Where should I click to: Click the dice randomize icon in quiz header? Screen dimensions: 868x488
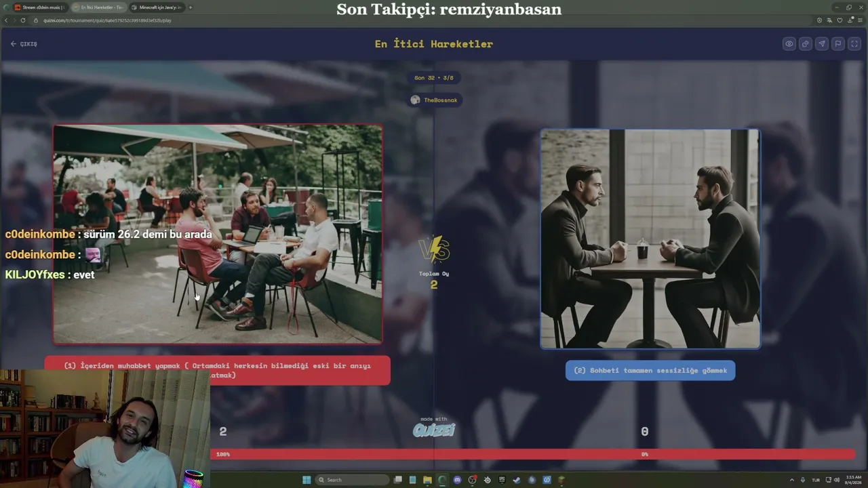pyautogui.click(x=806, y=44)
